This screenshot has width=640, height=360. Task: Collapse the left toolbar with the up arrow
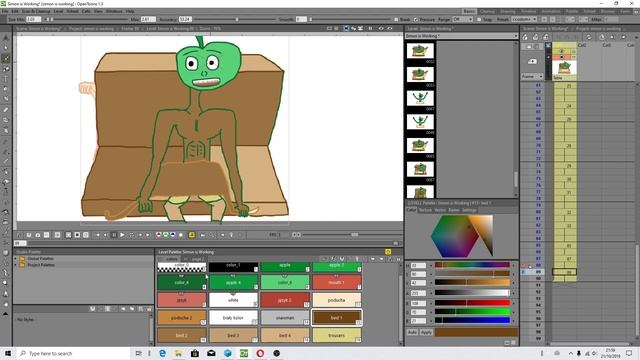6,314
